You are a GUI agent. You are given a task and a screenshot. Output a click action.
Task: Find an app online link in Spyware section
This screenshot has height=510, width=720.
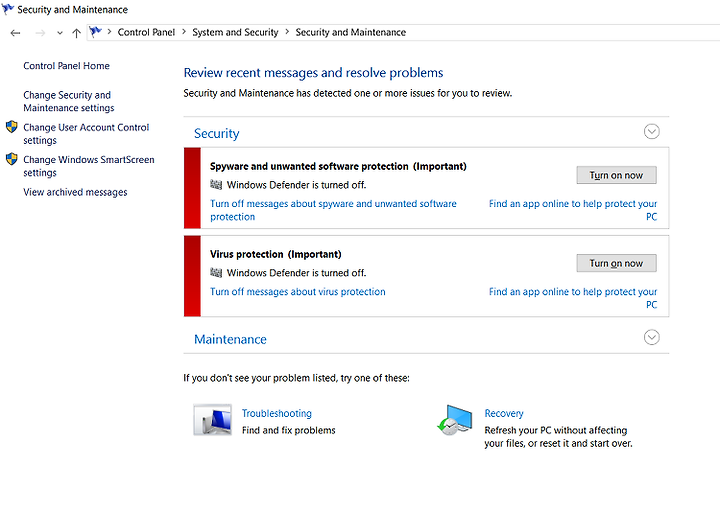point(573,210)
